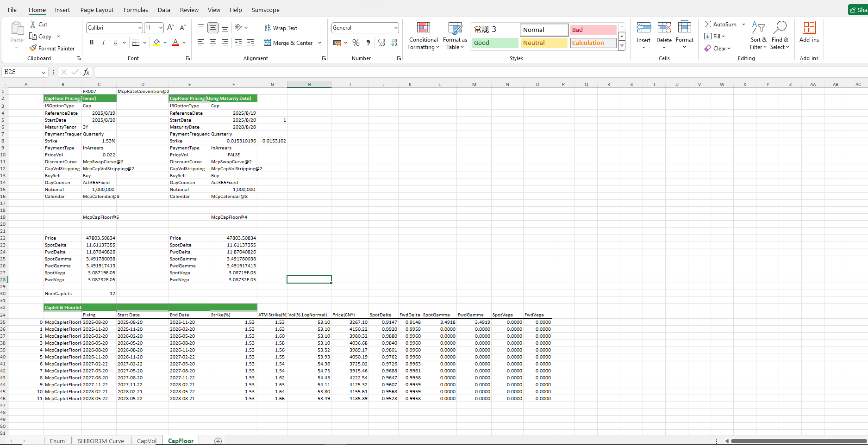Expand the Calibri font name dropdown
Screen dimensions: 868x445
140,28
